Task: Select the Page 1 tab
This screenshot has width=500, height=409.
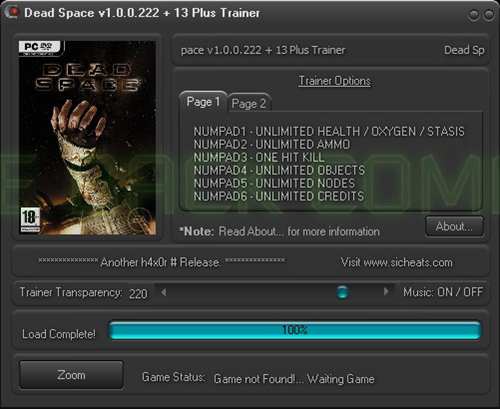Action: pyautogui.click(x=203, y=101)
